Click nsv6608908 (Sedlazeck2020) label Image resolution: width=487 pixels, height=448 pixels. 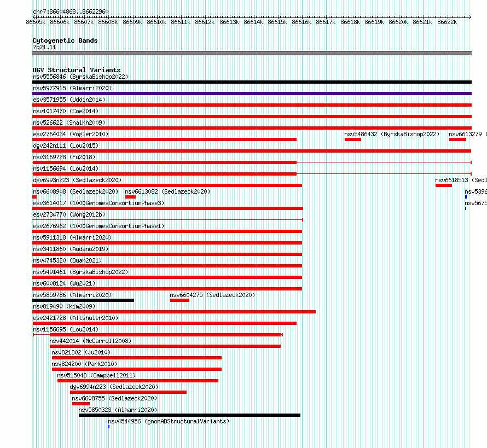click(x=76, y=191)
